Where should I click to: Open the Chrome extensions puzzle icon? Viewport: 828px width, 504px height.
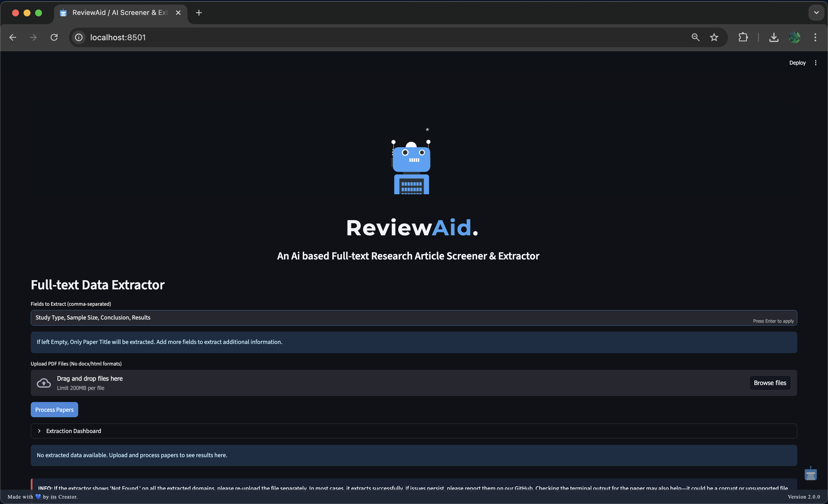pyautogui.click(x=743, y=37)
